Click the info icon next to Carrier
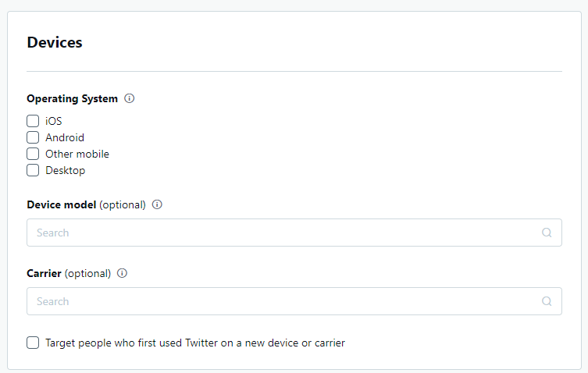The width and height of the screenshot is (588, 373). click(123, 273)
